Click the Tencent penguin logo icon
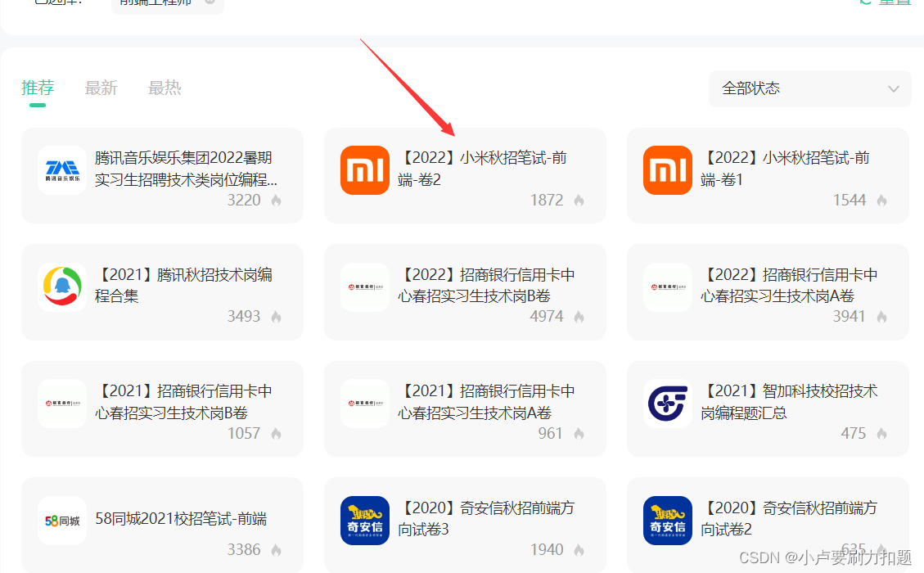 pyautogui.click(x=62, y=287)
